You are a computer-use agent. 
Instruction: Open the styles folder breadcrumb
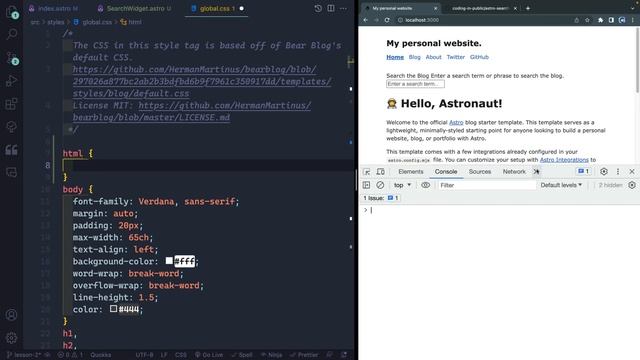[x=56, y=22]
